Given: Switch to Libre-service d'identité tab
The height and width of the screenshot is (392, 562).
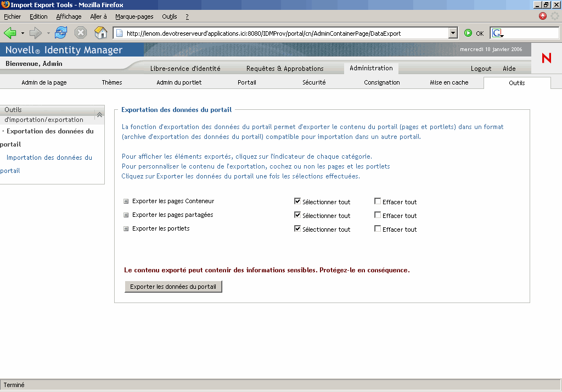Looking at the screenshot, I should coord(186,69).
